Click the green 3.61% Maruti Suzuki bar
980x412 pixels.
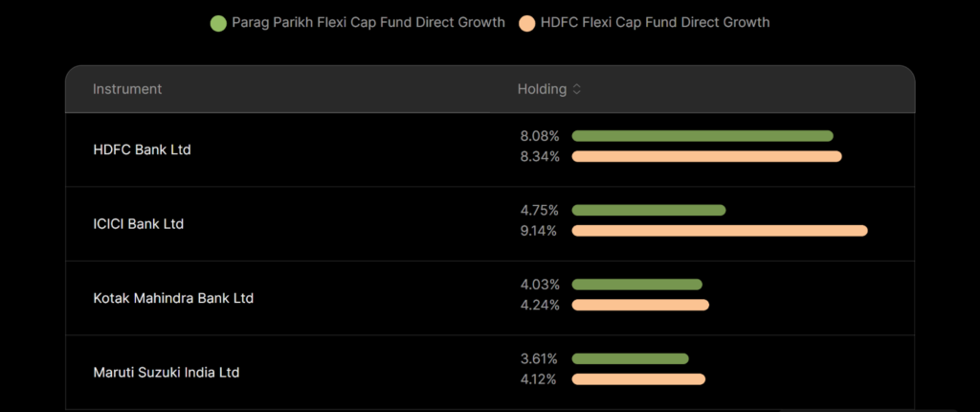coord(630,358)
